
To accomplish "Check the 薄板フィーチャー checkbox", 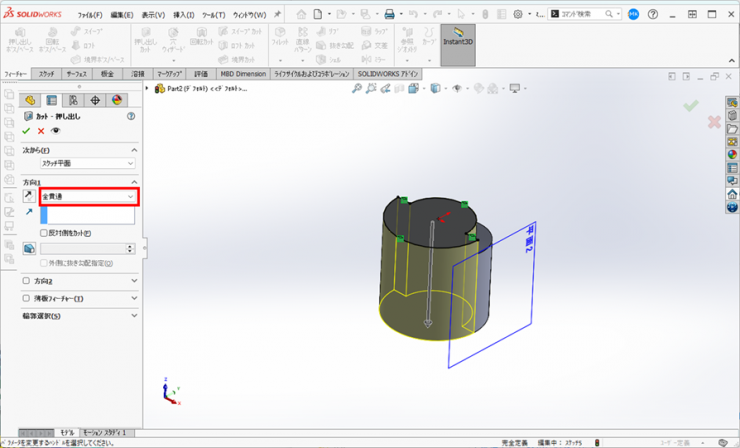I will (26, 299).
